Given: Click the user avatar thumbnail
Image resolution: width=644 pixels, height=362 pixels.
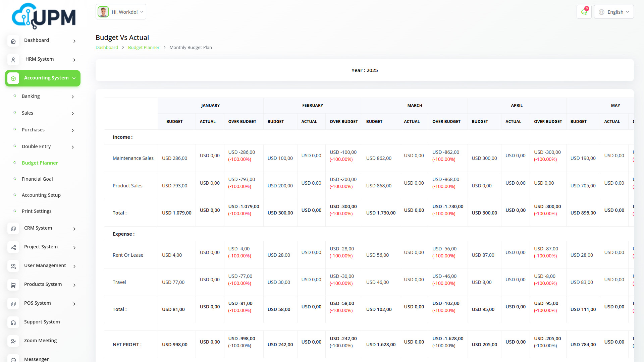Looking at the screenshot, I should point(103,12).
